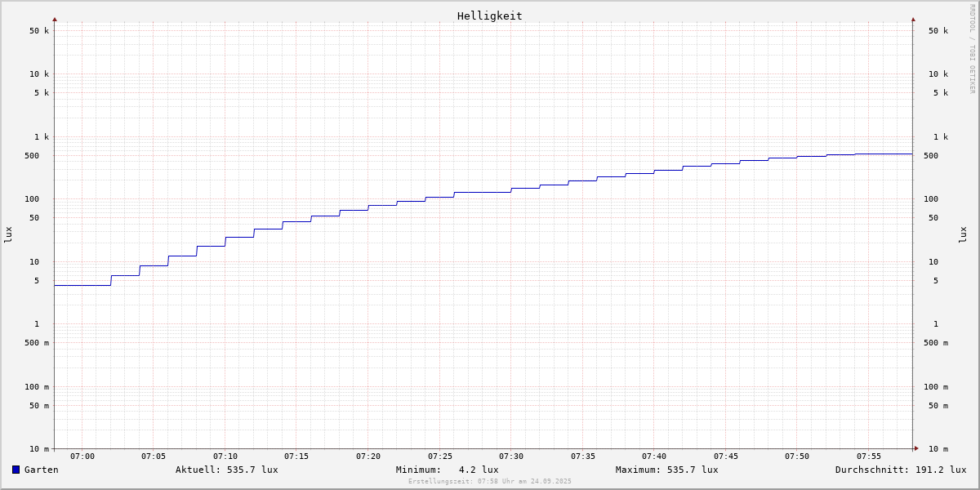This screenshot has height=490, width=980.
Task: Click the red arrow atop the left axis
Action: (x=55, y=19)
